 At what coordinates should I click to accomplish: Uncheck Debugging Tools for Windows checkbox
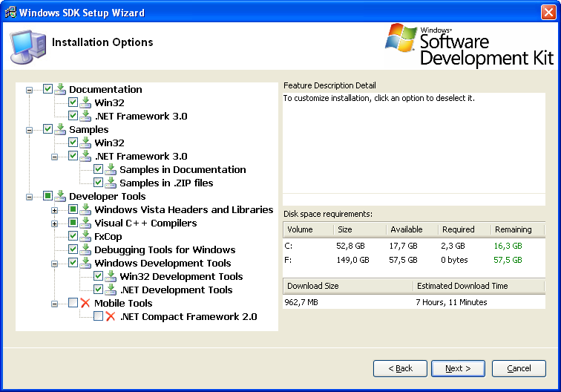pos(73,249)
